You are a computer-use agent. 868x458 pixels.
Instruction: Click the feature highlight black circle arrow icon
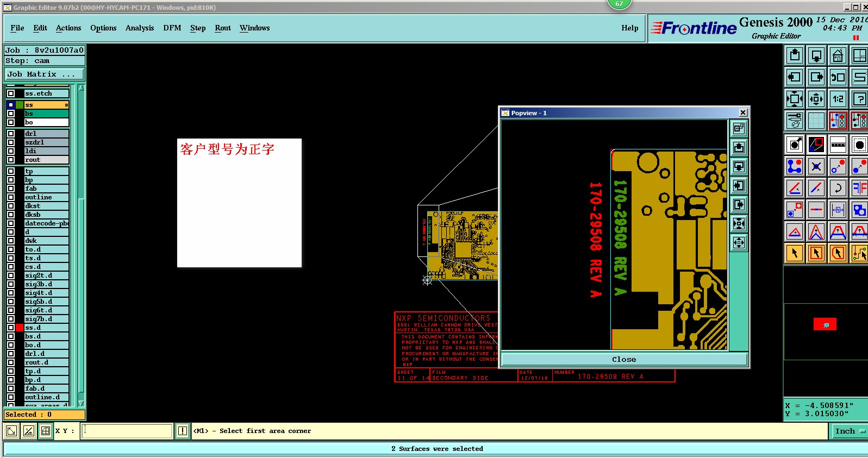795,145
